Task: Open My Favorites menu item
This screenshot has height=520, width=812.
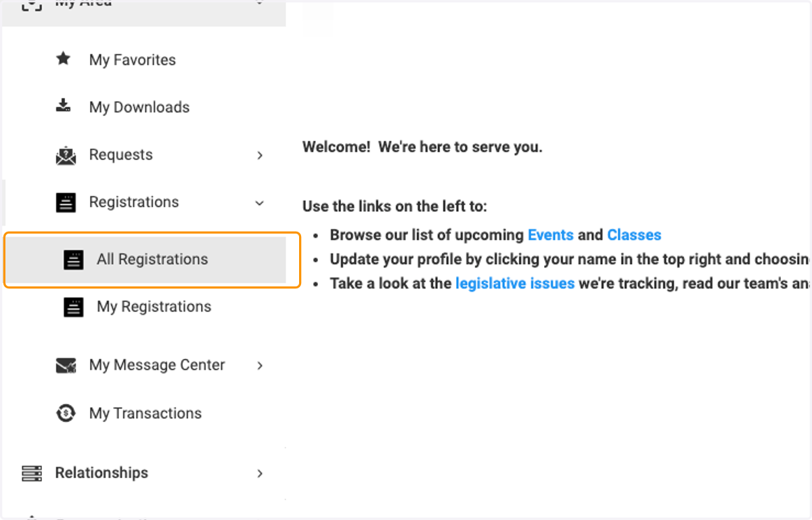Action: [133, 60]
